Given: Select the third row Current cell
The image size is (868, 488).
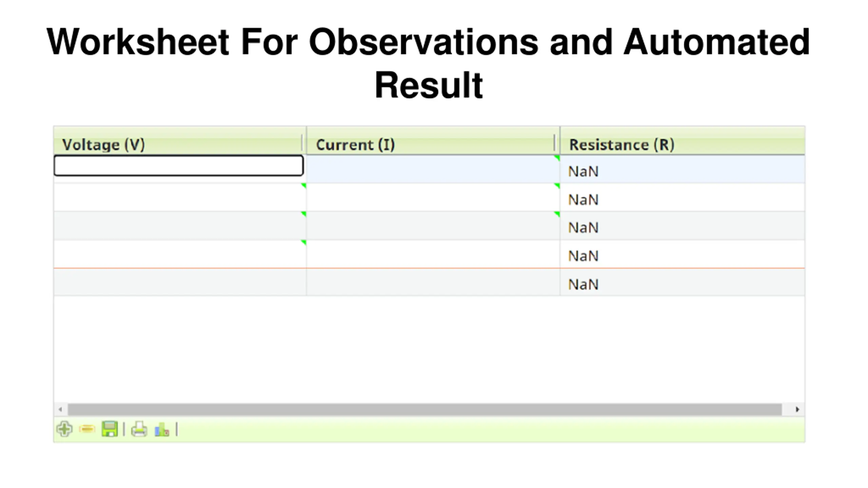Looking at the screenshot, I should click(433, 226).
